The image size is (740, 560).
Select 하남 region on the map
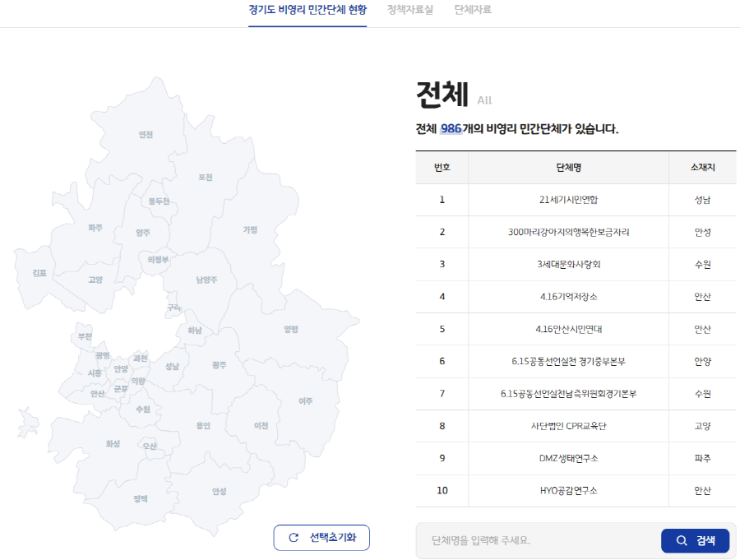coord(194,330)
